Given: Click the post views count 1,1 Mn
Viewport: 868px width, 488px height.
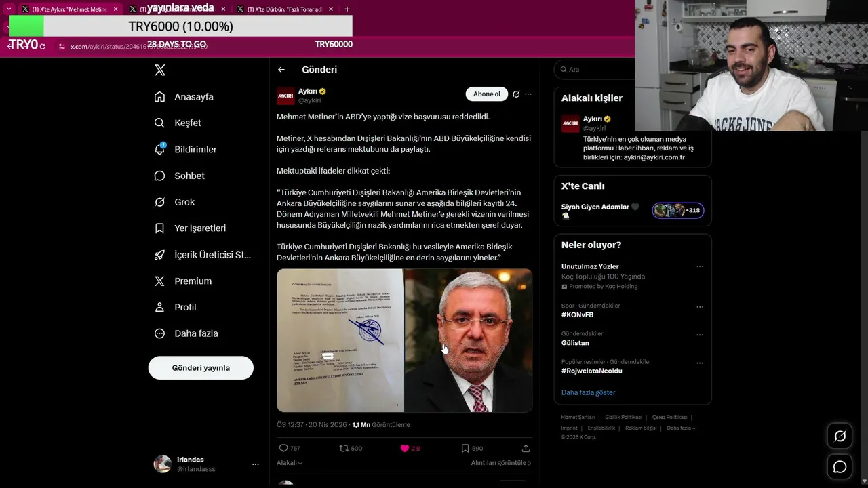Looking at the screenshot, I should [381, 425].
